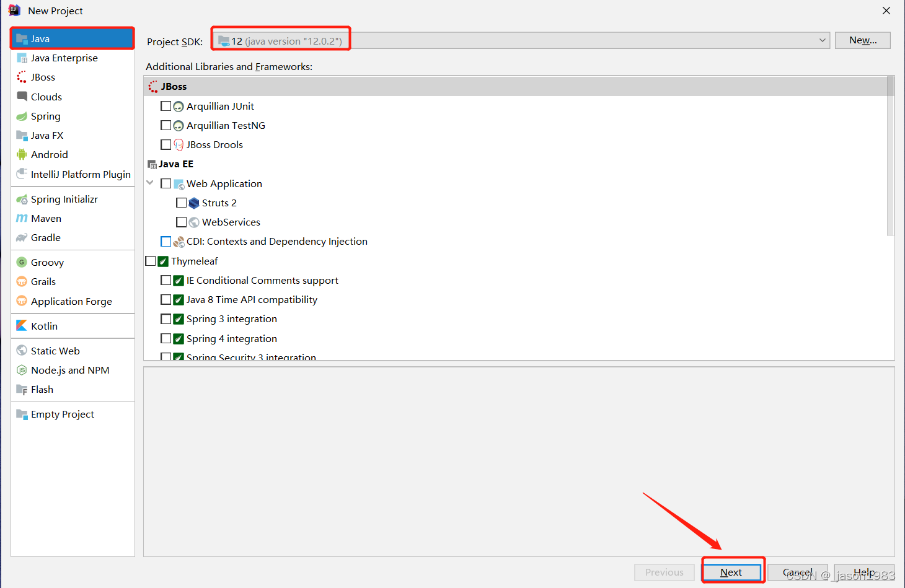Image resolution: width=905 pixels, height=588 pixels.
Task: Check the WebServices checkbox
Action: 181,222
